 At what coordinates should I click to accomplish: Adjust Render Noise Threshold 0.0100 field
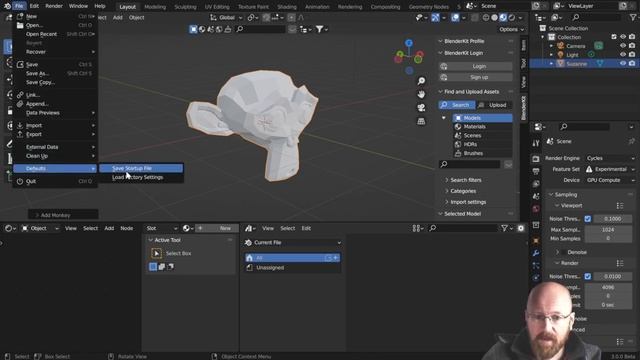click(x=613, y=276)
